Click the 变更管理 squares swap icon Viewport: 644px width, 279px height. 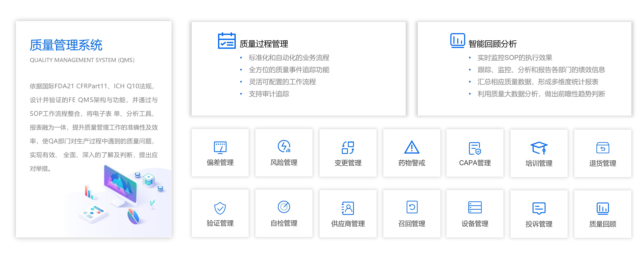click(x=348, y=148)
